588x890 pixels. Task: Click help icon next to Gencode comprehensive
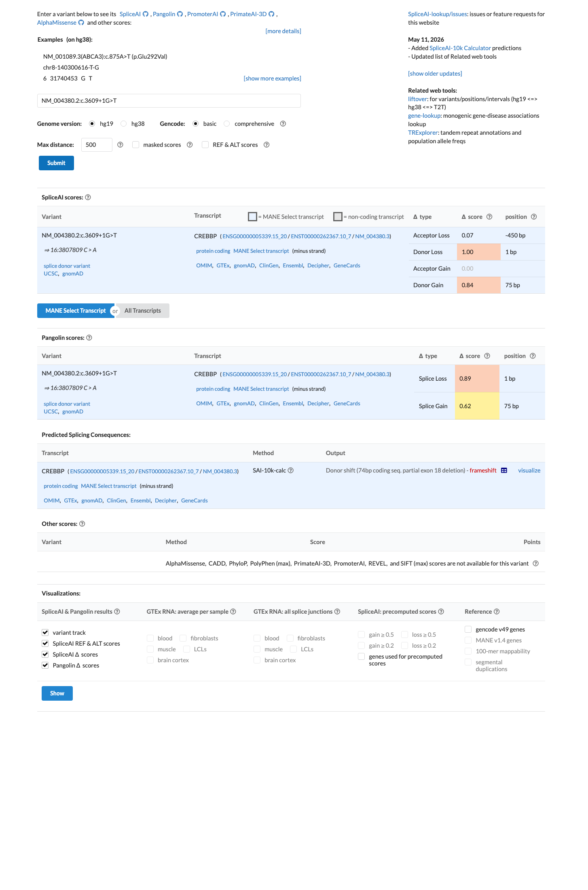pyautogui.click(x=283, y=124)
